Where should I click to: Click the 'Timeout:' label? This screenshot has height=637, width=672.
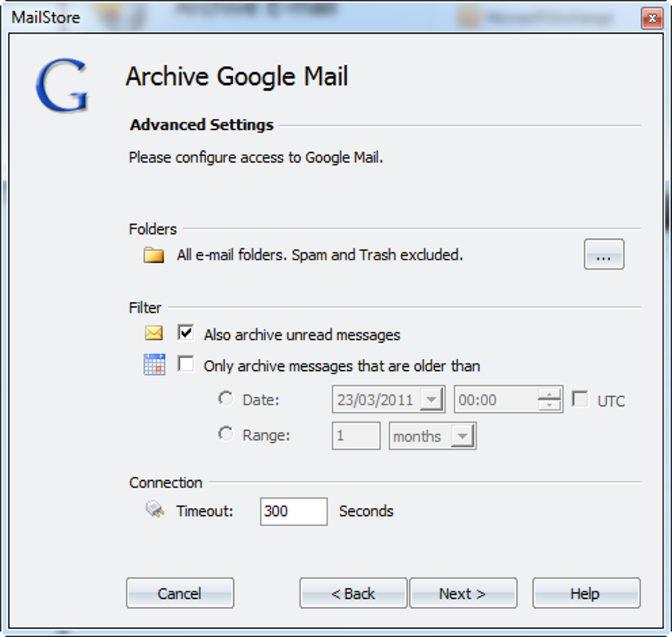point(204,511)
